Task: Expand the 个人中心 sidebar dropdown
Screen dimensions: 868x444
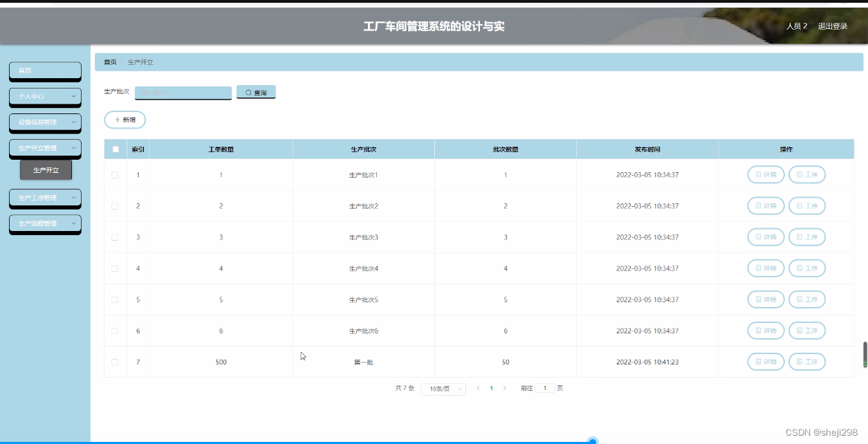Action: pos(45,97)
